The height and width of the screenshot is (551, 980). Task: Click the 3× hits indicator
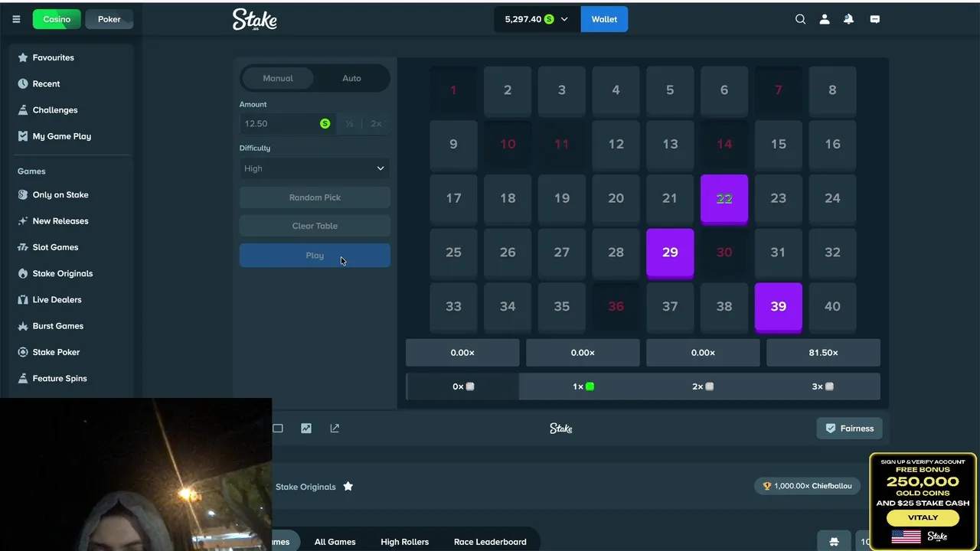pos(823,386)
